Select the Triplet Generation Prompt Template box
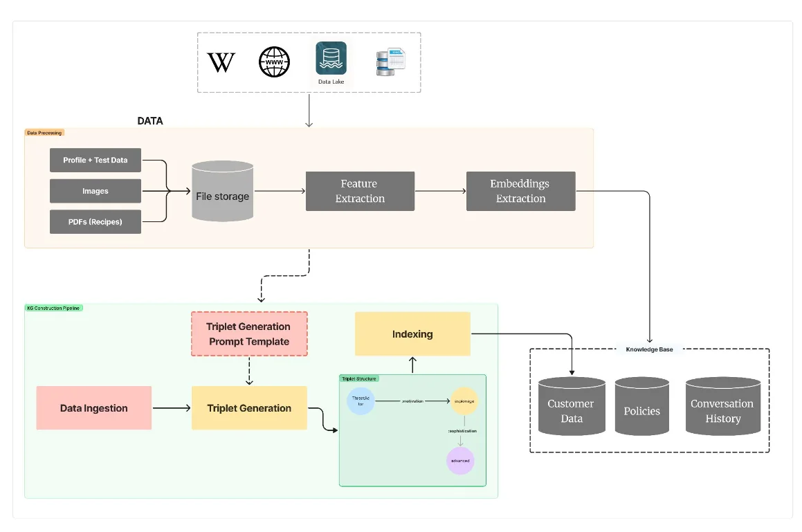 [x=249, y=334]
